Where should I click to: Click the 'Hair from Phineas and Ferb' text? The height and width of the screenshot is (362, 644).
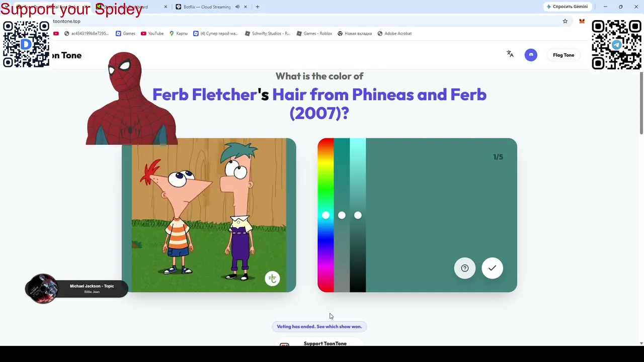(x=379, y=95)
